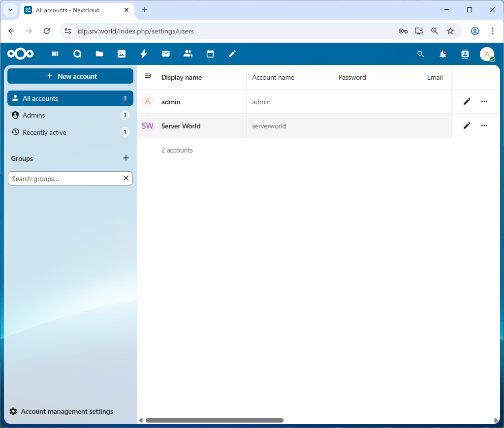The width and height of the screenshot is (504, 428).
Task: Open the Calendar app icon
Action: pyautogui.click(x=210, y=54)
